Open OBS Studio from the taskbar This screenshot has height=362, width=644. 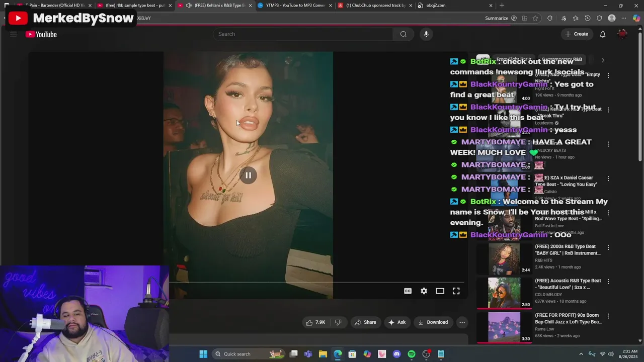pyautogui.click(x=426, y=354)
